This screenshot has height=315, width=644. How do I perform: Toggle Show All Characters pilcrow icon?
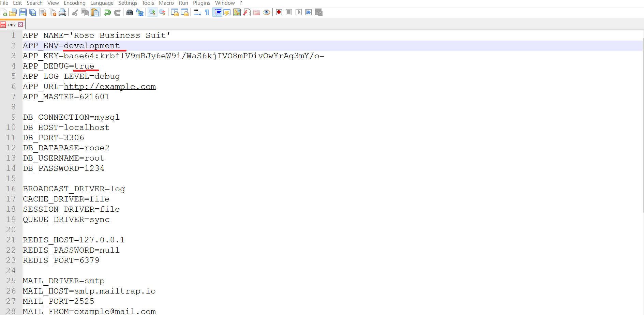click(207, 13)
